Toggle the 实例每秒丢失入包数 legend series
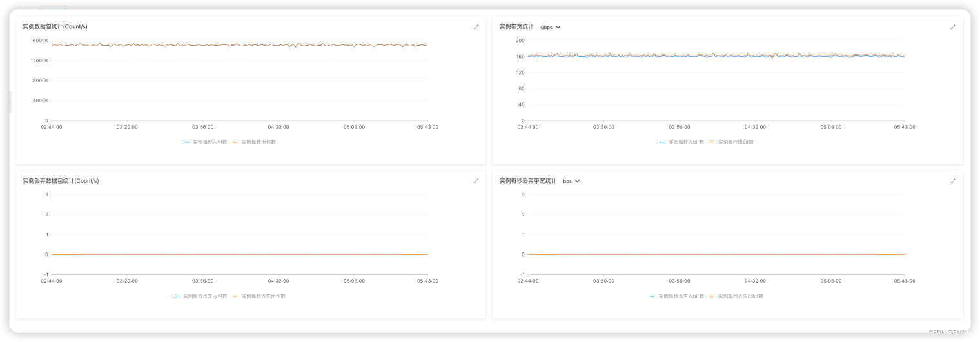 (201, 296)
